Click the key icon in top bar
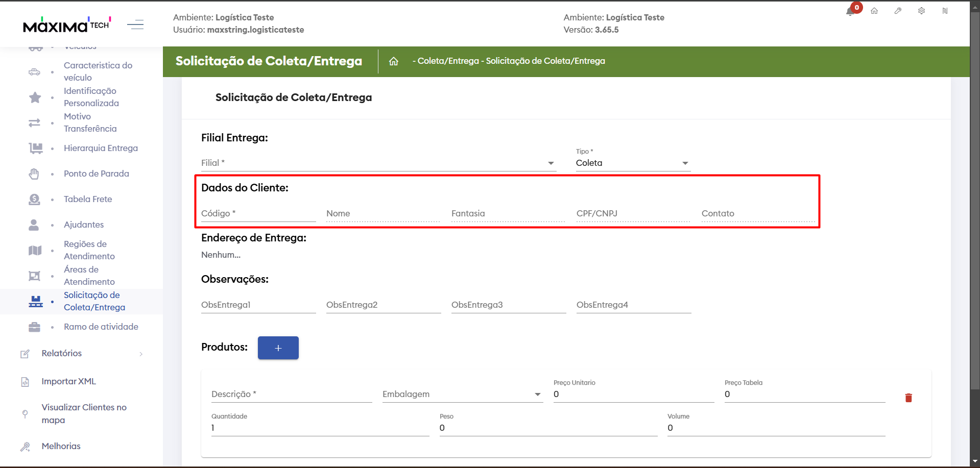The image size is (980, 468). [x=898, y=11]
